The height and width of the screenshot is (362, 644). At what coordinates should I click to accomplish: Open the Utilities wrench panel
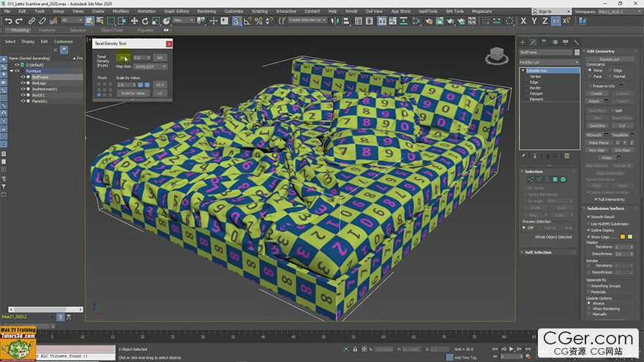click(x=576, y=42)
